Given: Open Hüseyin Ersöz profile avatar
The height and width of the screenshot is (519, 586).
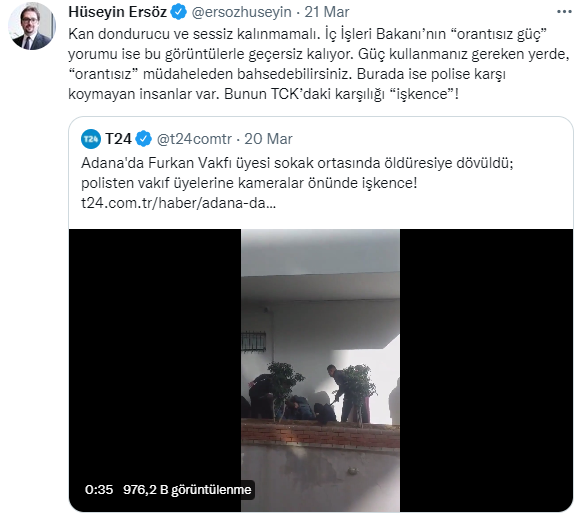Looking at the screenshot, I should click(x=32, y=28).
